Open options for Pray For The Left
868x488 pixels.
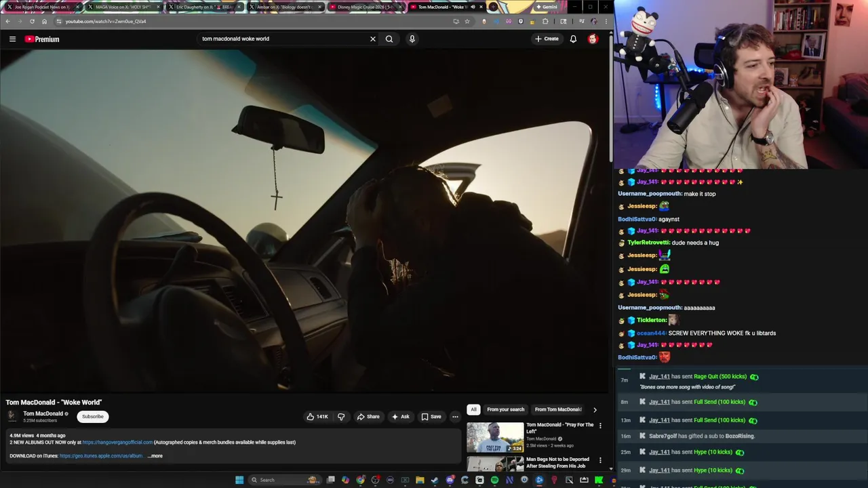600,426
